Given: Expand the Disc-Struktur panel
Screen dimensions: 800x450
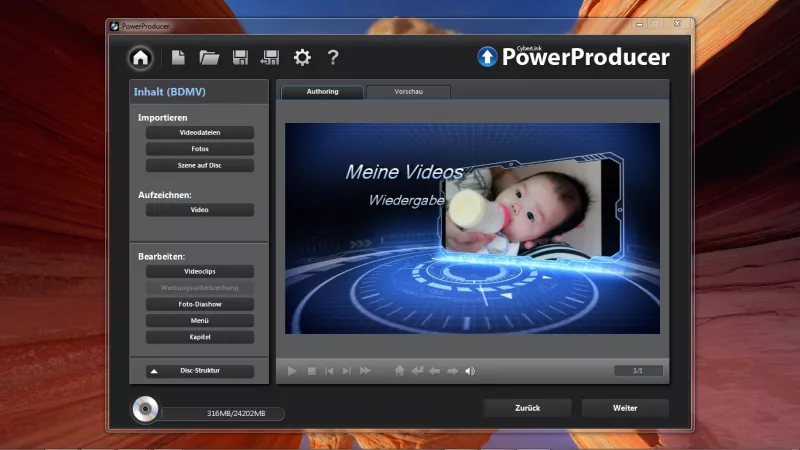Looking at the screenshot, I should coord(199,371).
